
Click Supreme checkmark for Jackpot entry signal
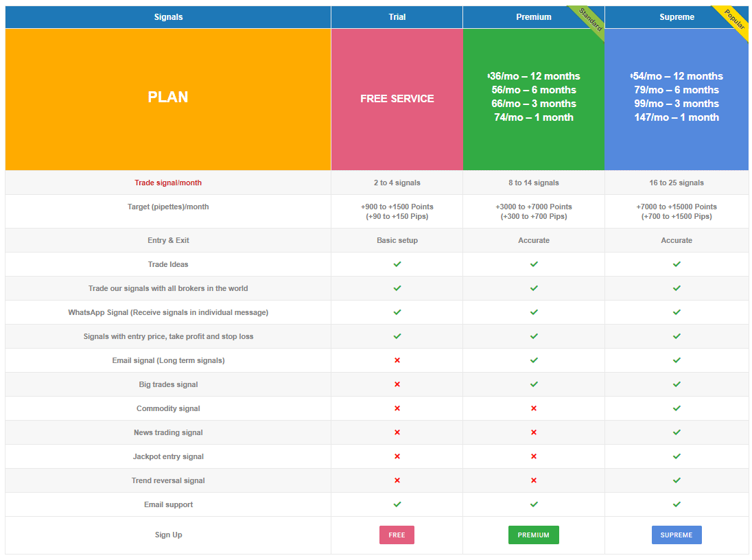(x=677, y=456)
